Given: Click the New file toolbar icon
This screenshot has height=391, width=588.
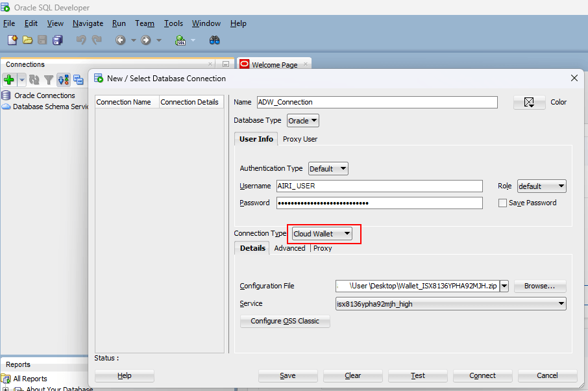Looking at the screenshot, I should (x=12, y=40).
